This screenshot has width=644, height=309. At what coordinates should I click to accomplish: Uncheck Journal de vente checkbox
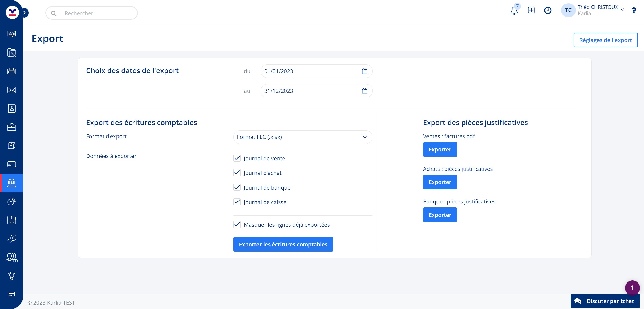pyautogui.click(x=237, y=158)
